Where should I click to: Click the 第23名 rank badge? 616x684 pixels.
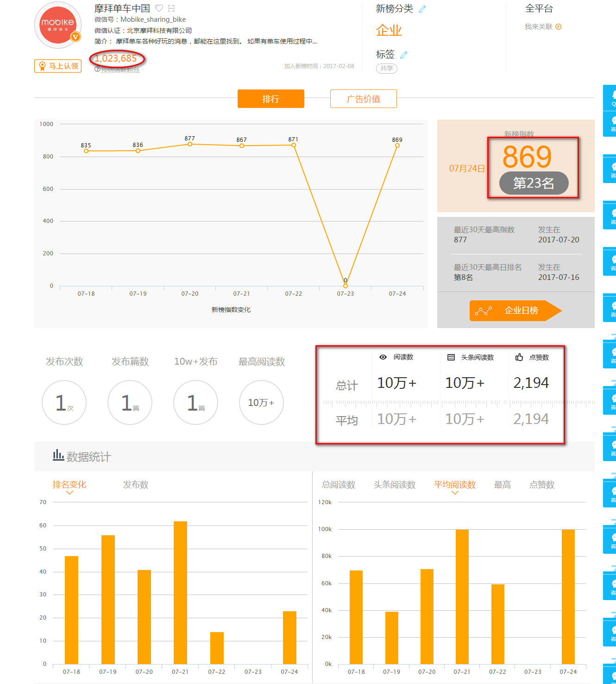(534, 183)
